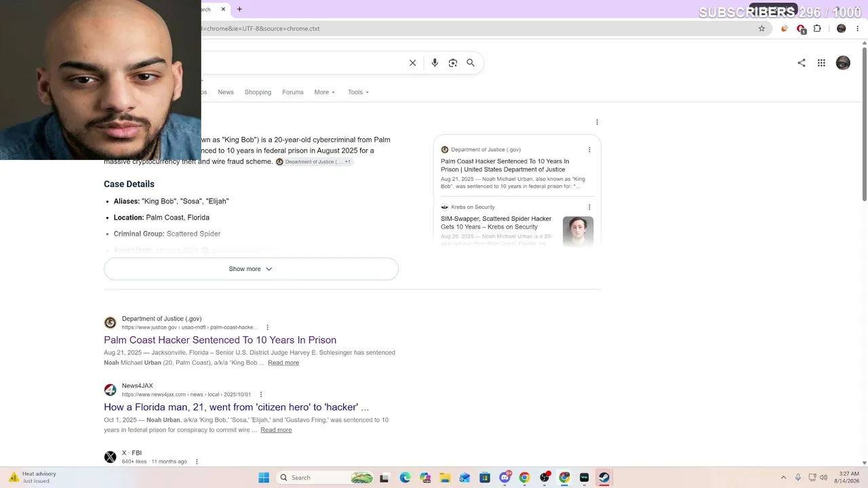Open Steam from the taskbar
Screen dimensions: 868x488
[604, 478]
